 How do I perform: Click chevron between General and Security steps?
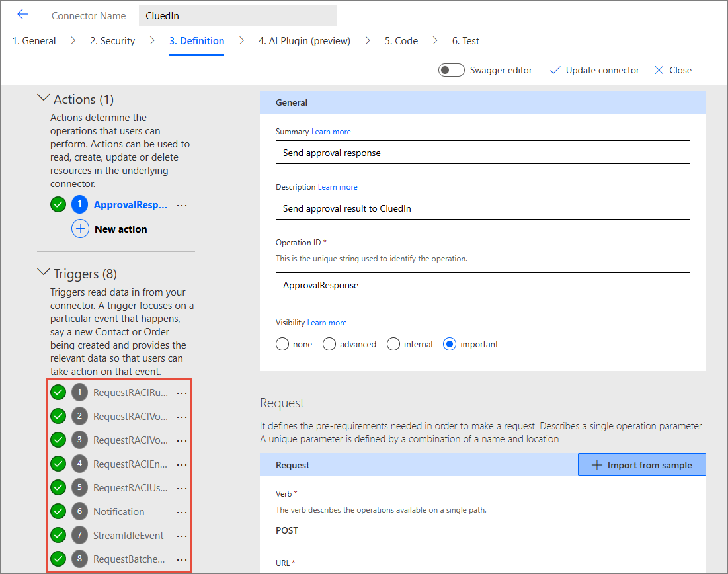click(x=73, y=41)
